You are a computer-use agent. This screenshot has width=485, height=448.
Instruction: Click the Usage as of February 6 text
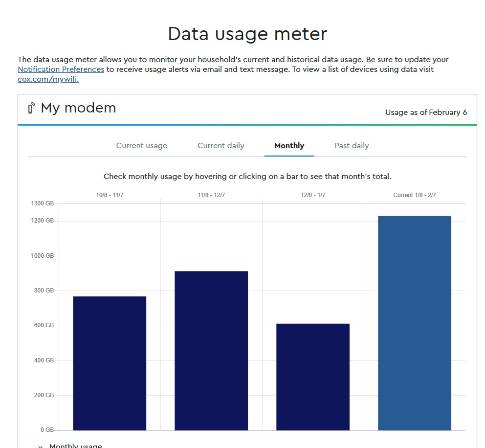tap(426, 112)
